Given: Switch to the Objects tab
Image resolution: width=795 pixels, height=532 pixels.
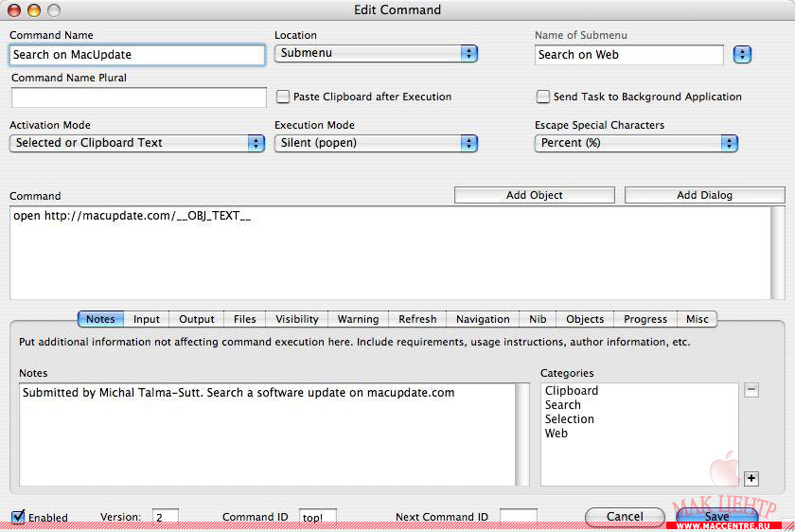Looking at the screenshot, I should point(585,319).
